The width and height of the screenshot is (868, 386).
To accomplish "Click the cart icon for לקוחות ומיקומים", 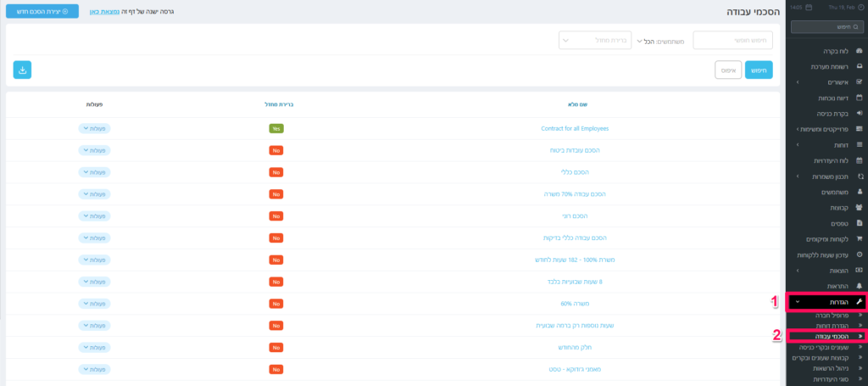I will pos(860,238).
